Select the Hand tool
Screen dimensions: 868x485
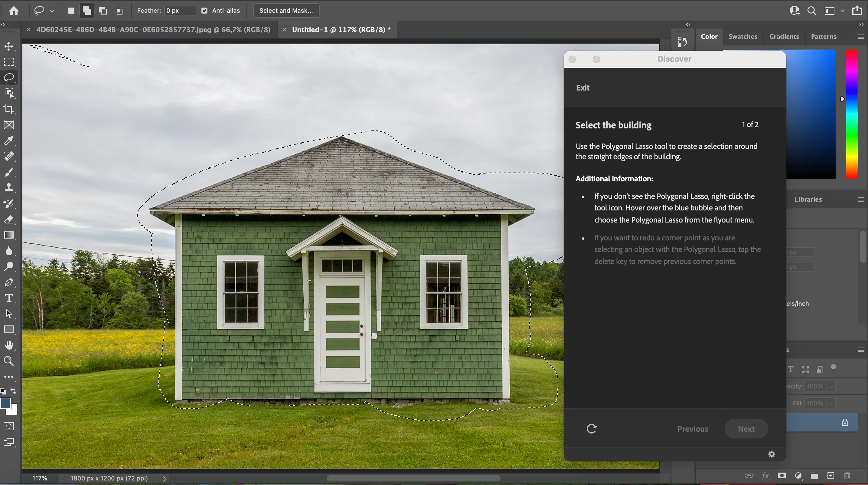(x=9, y=345)
